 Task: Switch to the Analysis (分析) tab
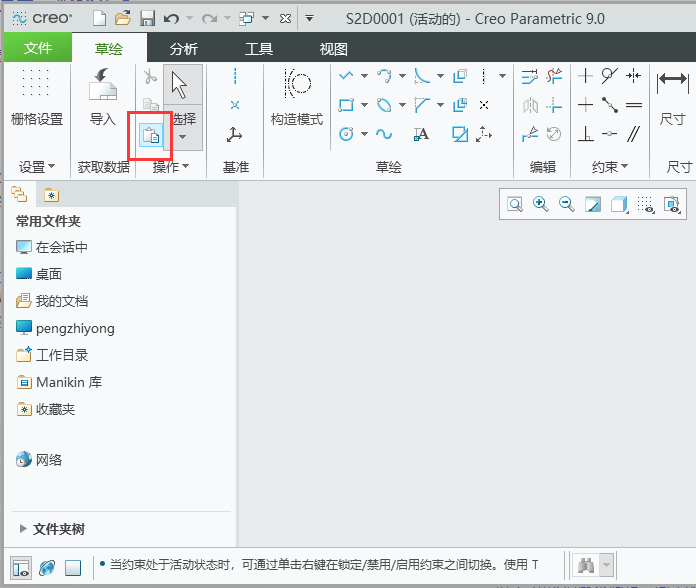point(183,48)
